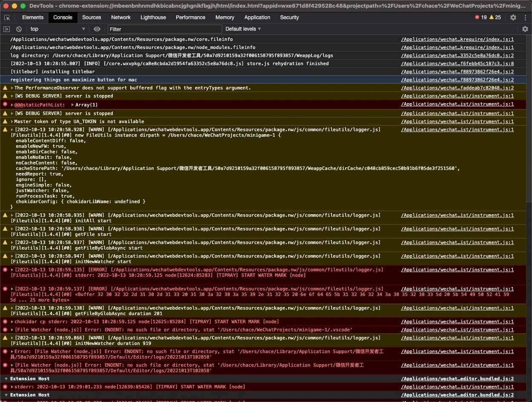The image size is (532, 402).
Task: Show the console sidebar icon
Action: 6,29
